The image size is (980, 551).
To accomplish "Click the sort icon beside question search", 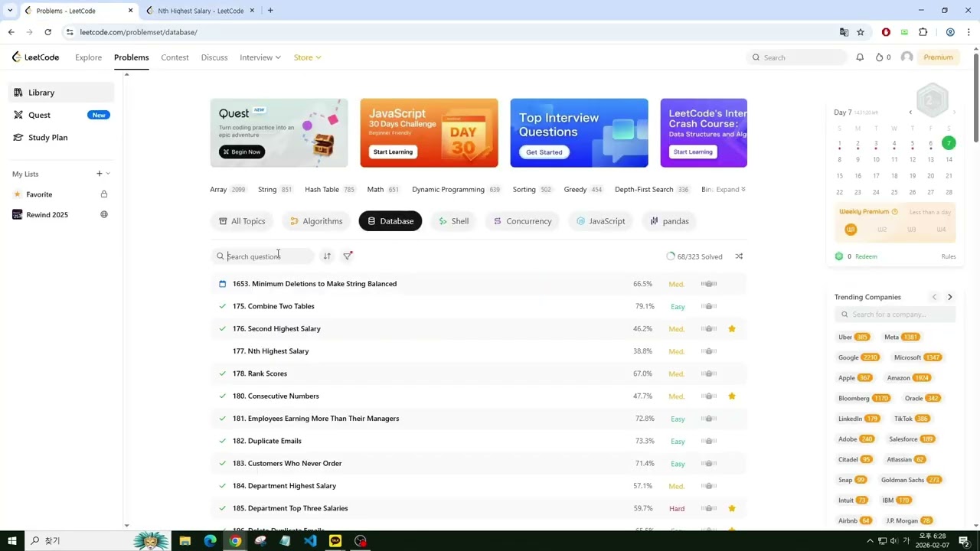I will 327,256.
